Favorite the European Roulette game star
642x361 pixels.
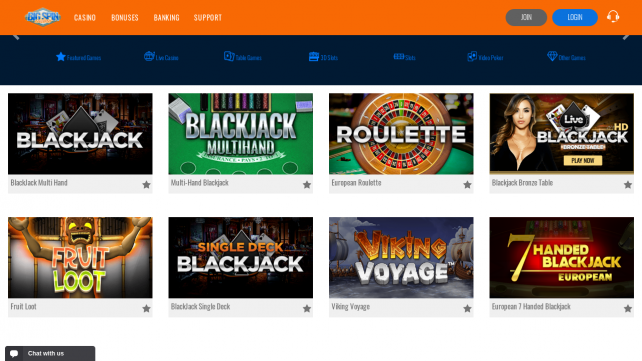(x=467, y=185)
